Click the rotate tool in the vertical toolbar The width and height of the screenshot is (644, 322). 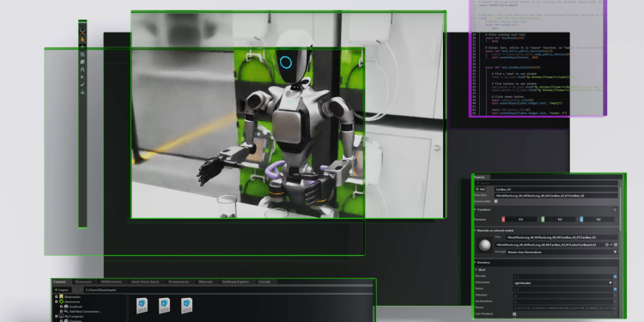tap(82, 55)
